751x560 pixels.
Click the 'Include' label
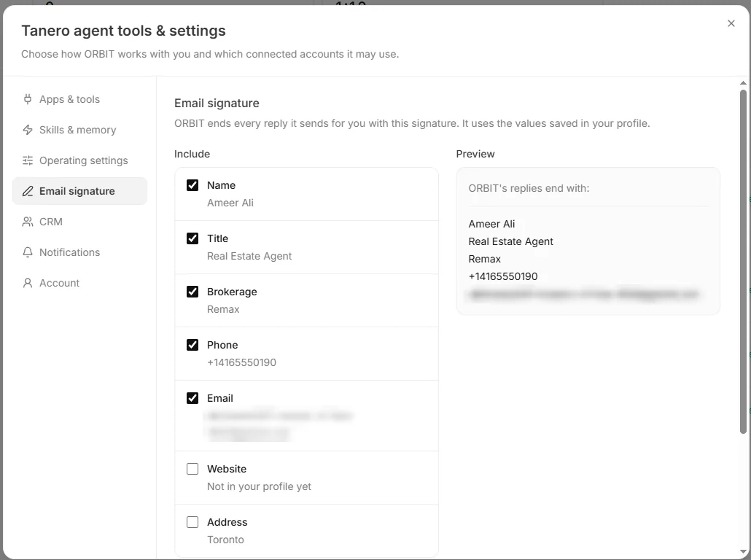point(192,155)
